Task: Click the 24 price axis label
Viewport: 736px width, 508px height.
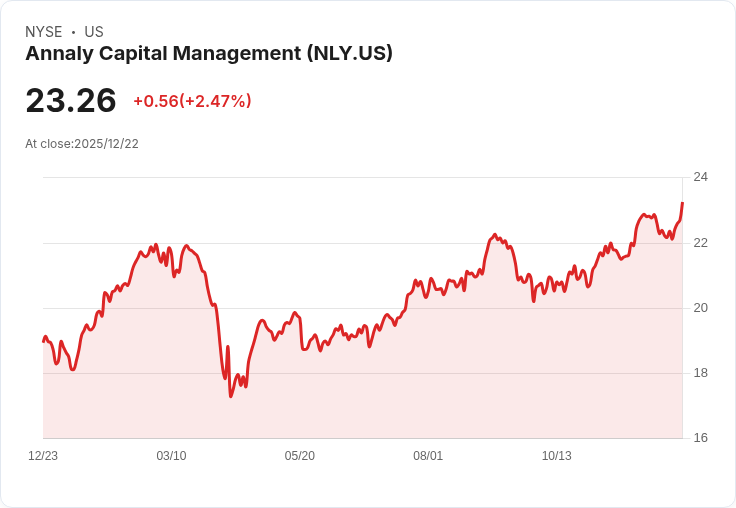Action: 700,177
